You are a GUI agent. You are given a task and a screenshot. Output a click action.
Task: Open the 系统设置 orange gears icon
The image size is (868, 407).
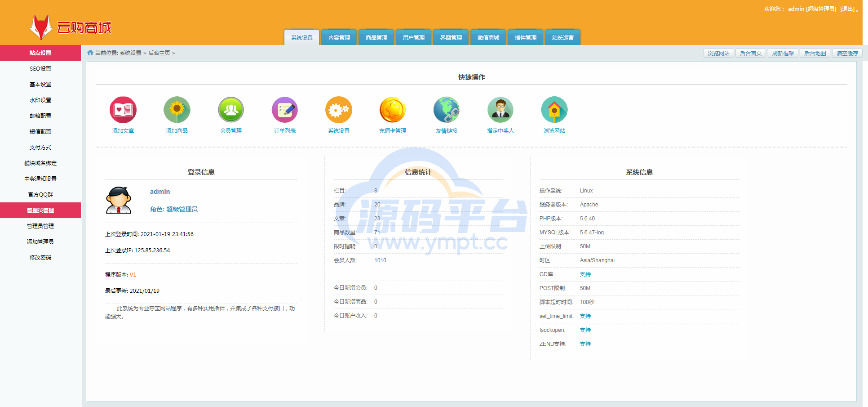(339, 110)
